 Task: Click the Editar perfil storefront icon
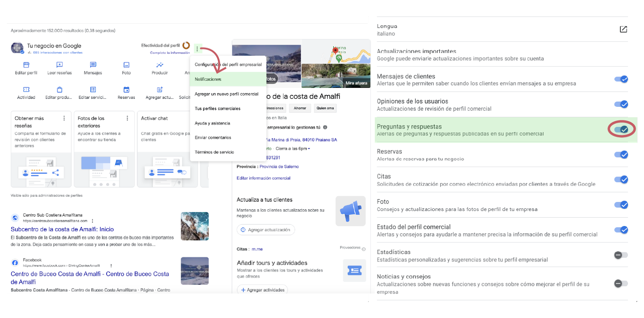(26, 64)
